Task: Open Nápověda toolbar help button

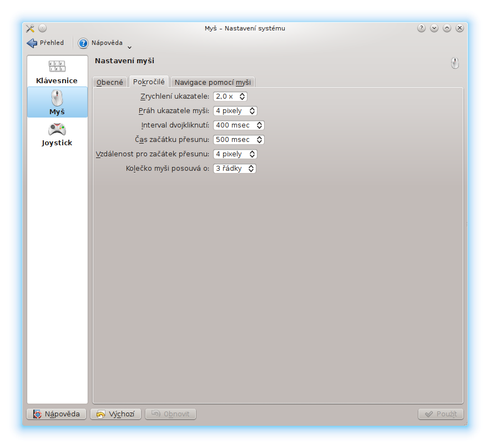Action: coord(100,43)
